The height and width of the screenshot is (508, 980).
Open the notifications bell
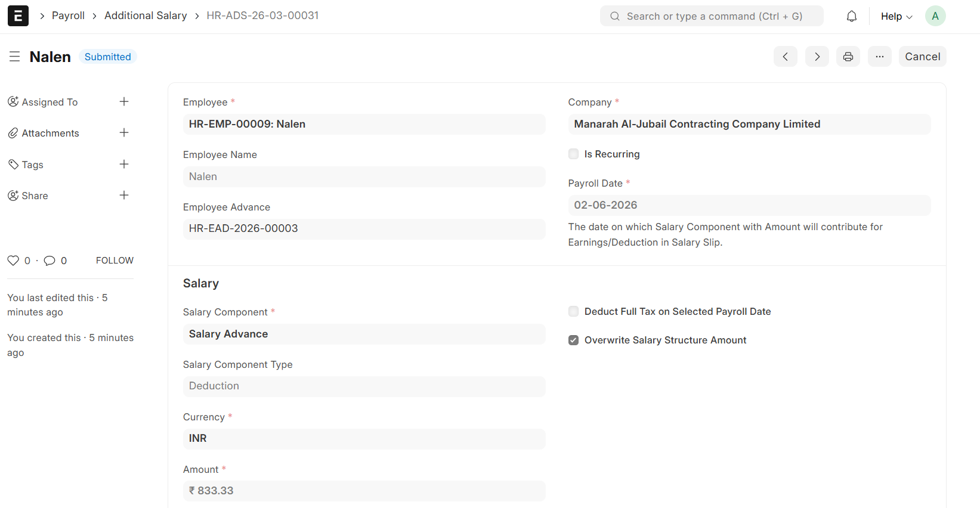[x=851, y=16]
